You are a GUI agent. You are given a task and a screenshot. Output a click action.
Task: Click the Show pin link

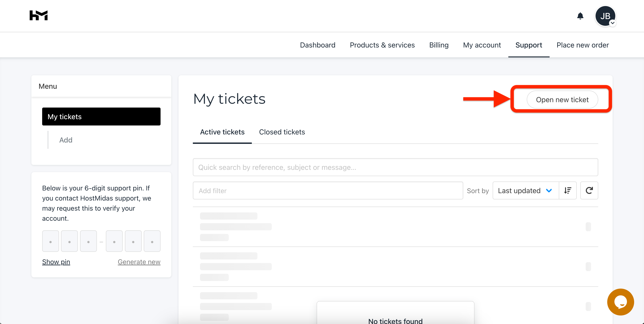click(x=56, y=262)
